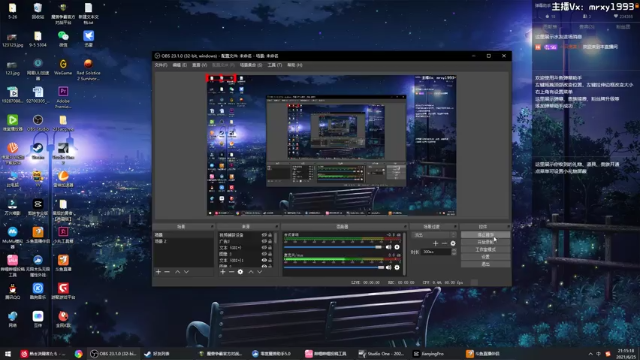640x360 pixels.
Task: Remove selected source with minus icon
Action: tap(231, 272)
